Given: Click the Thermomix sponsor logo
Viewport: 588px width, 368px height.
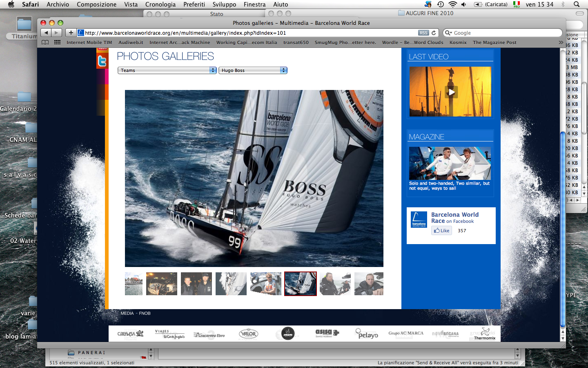Looking at the screenshot, I should click(484, 334).
